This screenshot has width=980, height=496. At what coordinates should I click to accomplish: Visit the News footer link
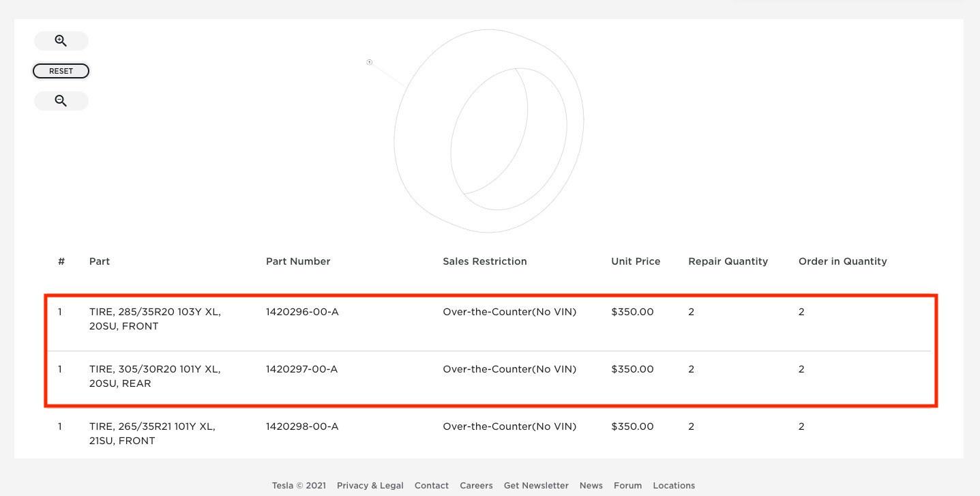[591, 486]
